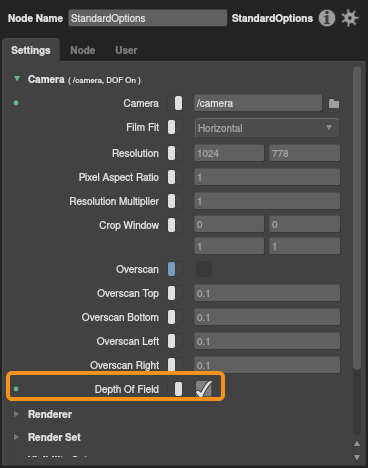This screenshot has width=368, height=468.
Task: Check the Overscan value checkbox
Action: pyautogui.click(x=204, y=269)
